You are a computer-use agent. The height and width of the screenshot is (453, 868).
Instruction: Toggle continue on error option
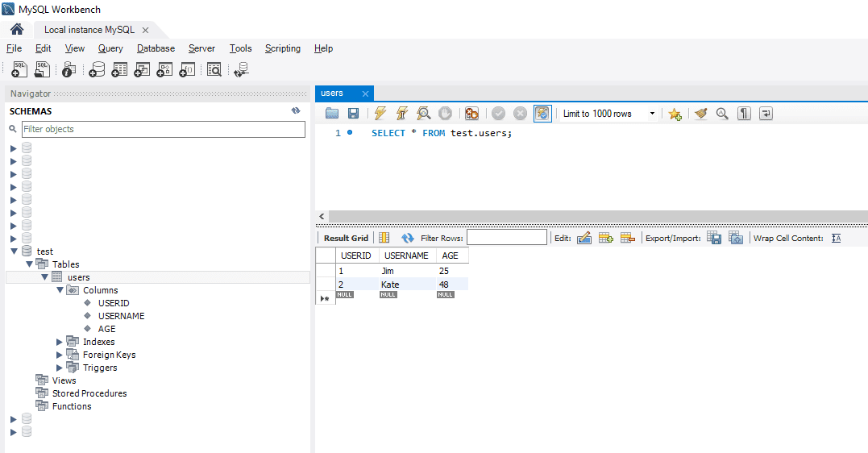pyautogui.click(x=471, y=114)
